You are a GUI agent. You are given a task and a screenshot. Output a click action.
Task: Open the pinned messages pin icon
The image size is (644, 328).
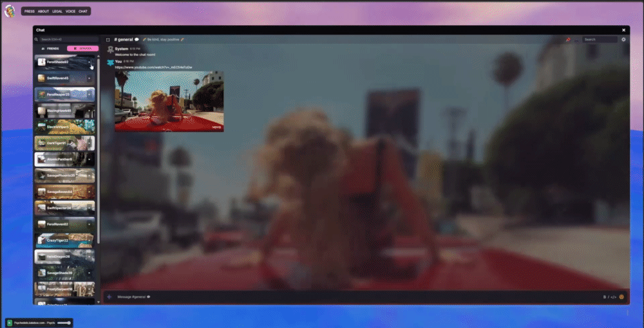(568, 40)
